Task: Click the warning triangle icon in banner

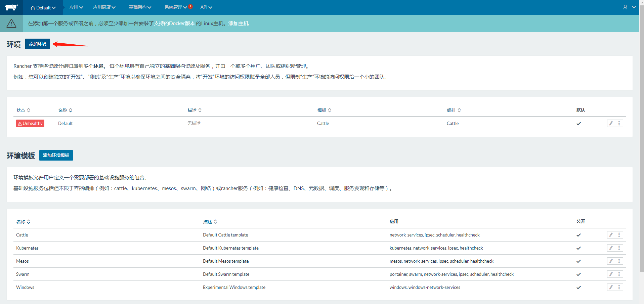Action: pyautogui.click(x=11, y=23)
